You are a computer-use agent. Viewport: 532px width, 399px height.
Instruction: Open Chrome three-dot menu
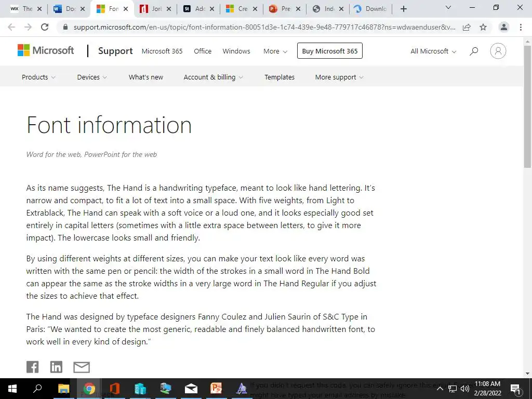(x=521, y=27)
